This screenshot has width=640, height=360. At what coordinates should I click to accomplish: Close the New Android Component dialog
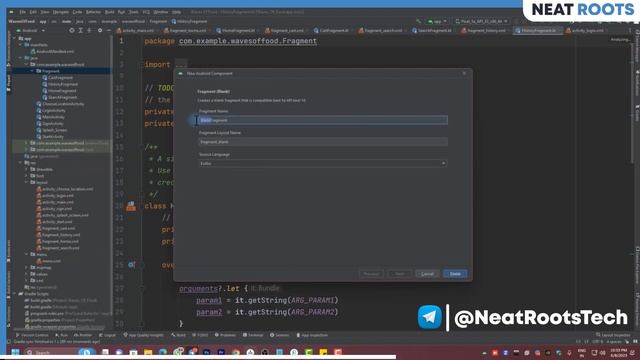[464, 73]
